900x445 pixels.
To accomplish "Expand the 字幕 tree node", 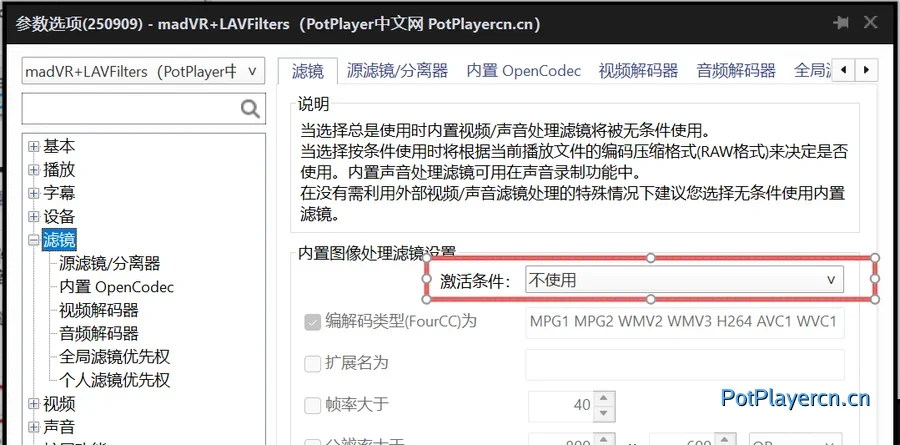I will click(34, 194).
